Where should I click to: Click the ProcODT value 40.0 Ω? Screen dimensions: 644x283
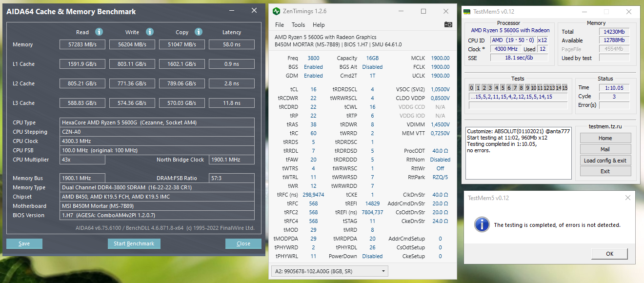coord(440,151)
